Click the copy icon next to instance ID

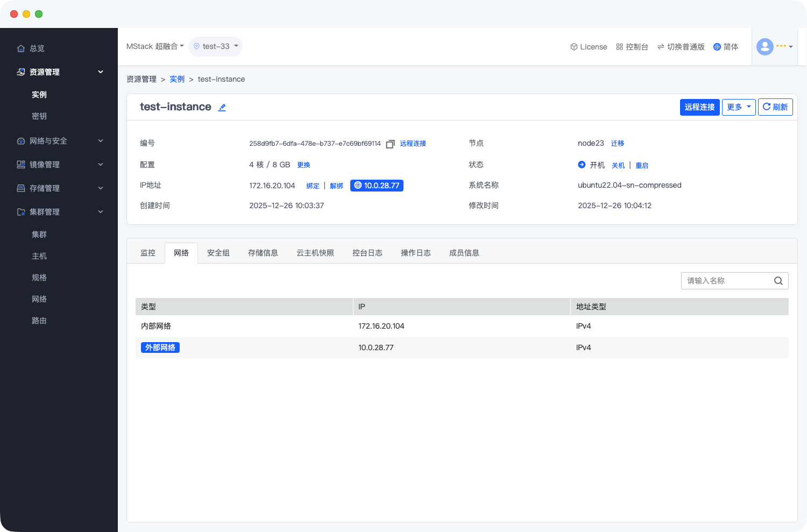coord(390,144)
